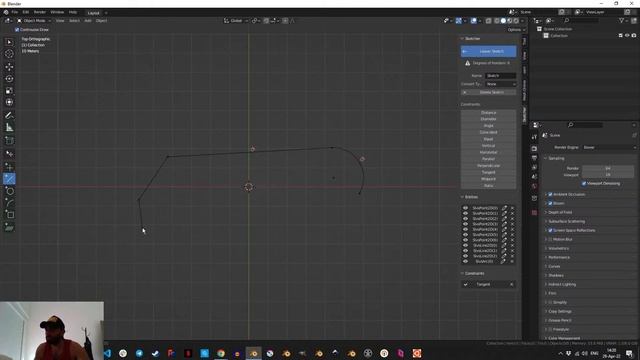Screen dimensions: 640x360
Task: Remove the Tangent constraint with X
Action: click(511, 284)
